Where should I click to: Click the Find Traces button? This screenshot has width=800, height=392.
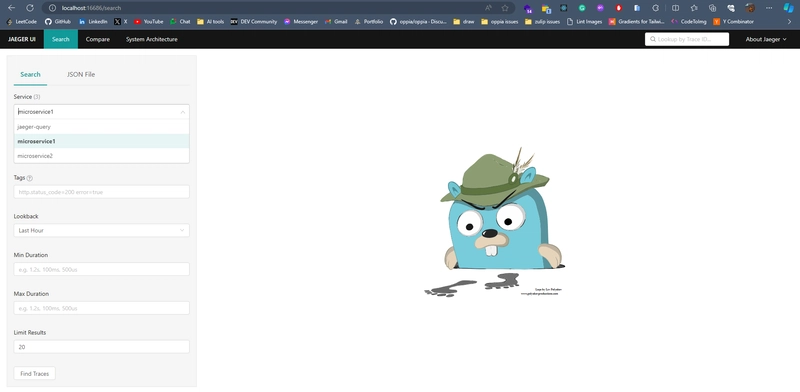(x=34, y=374)
